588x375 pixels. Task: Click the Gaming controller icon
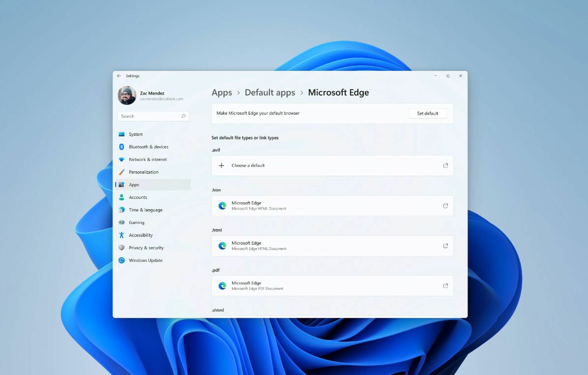tap(122, 223)
